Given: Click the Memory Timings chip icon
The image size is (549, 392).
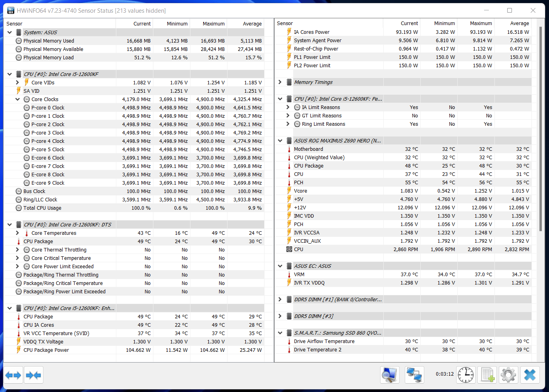Looking at the screenshot, I should pyautogui.click(x=289, y=82).
